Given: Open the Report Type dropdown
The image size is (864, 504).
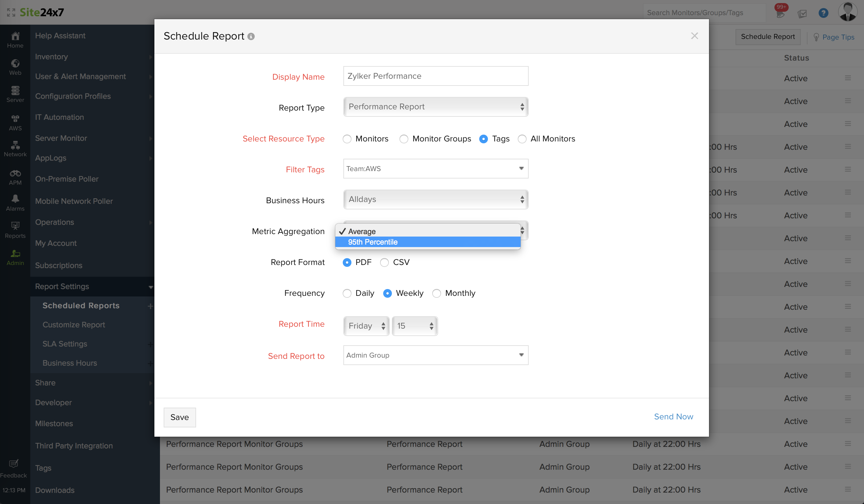Looking at the screenshot, I should pyautogui.click(x=435, y=107).
